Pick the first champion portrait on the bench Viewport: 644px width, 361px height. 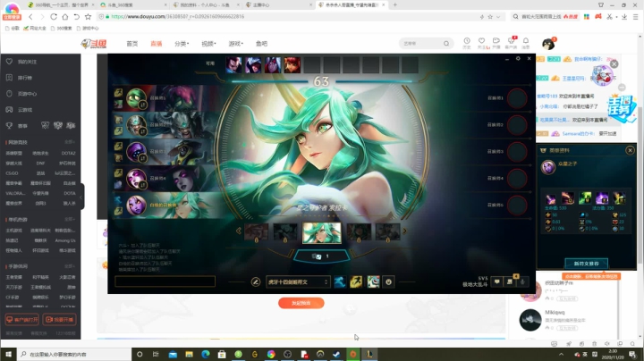point(233,65)
